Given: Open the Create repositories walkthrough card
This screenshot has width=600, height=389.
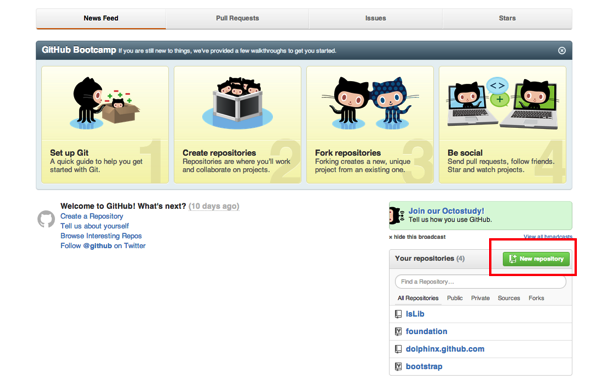Looking at the screenshot, I should coord(237,125).
